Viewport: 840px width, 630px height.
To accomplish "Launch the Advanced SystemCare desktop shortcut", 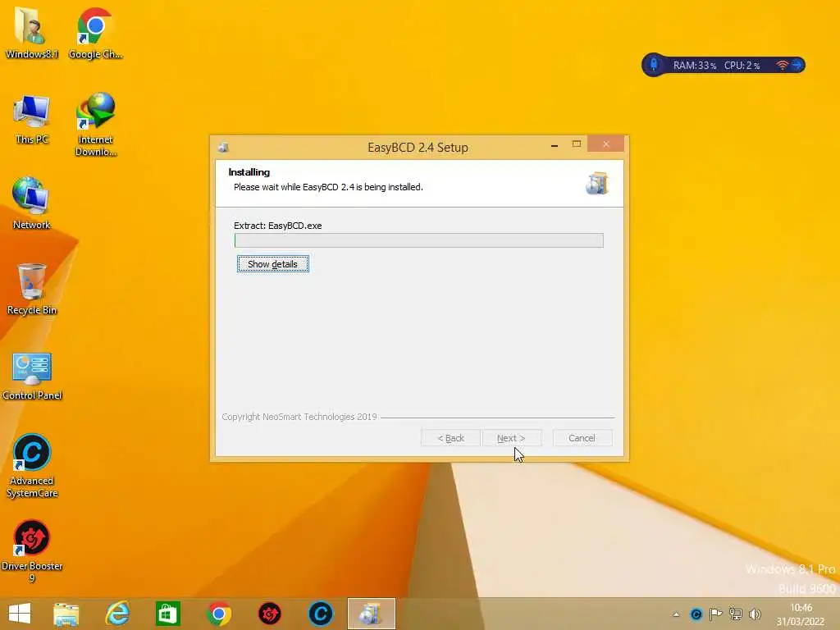I will (x=32, y=466).
